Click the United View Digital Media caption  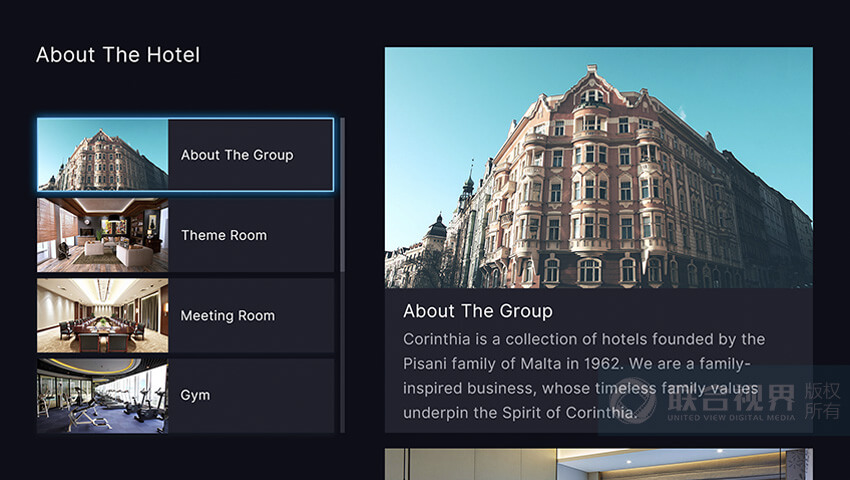pos(732,418)
